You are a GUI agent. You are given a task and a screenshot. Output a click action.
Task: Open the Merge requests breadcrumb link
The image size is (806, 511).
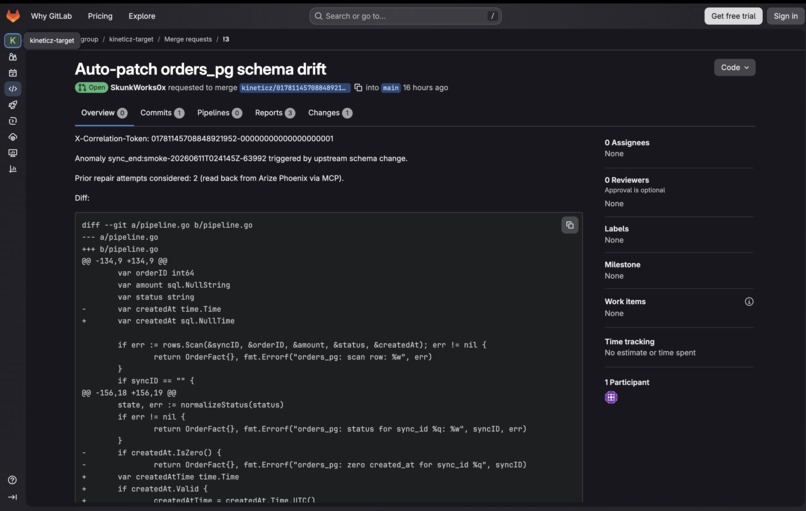[188, 39]
